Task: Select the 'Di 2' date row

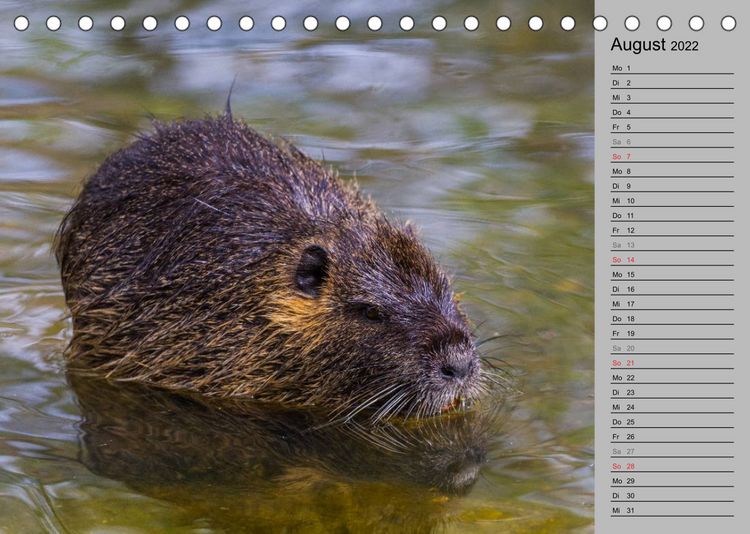Action: pyautogui.click(x=672, y=83)
